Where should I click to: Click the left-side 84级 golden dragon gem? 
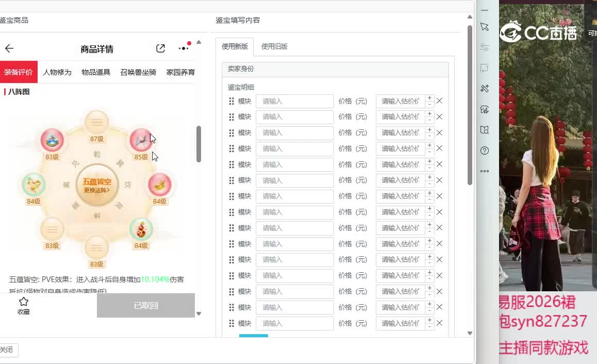pyautogui.click(x=34, y=185)
